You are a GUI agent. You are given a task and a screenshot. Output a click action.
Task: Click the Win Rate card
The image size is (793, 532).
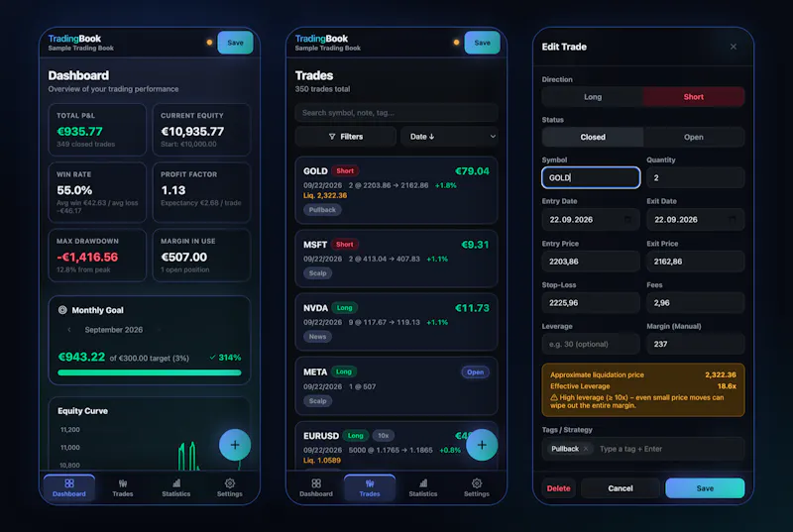[97, 192]
